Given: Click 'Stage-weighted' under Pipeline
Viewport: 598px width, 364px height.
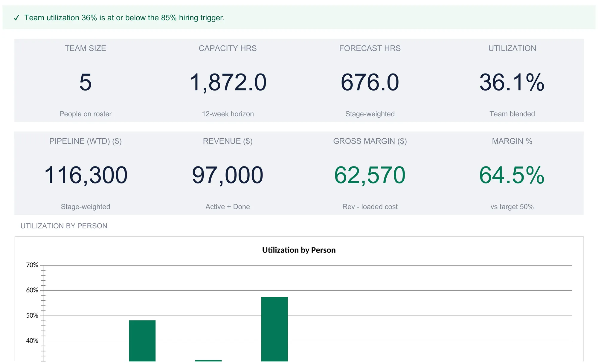Looking at the screenshot, I should (86, 207).
